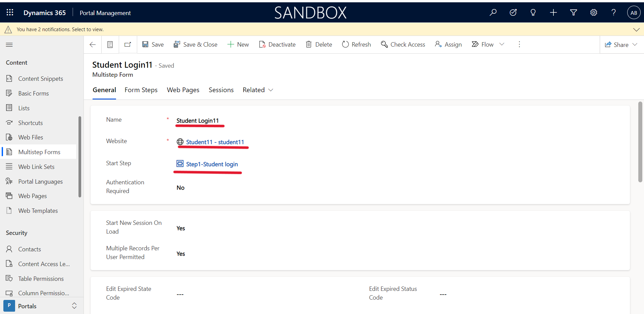Click Check Access command
The height and width of the screenshot is (314, 644).
click(403, 45)
